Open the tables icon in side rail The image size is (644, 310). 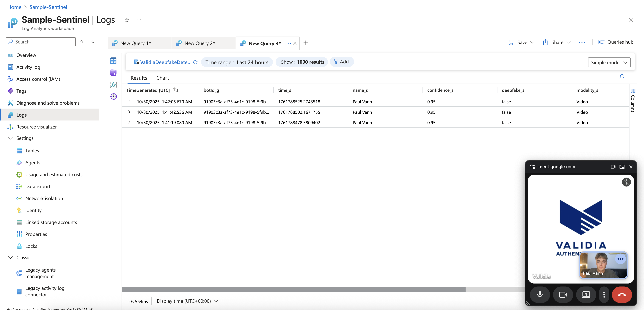pos(113,61)
